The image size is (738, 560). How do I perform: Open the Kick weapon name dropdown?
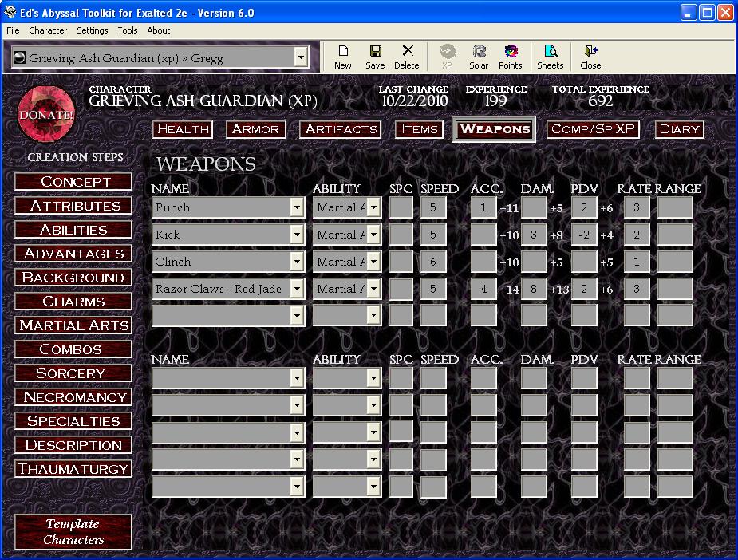point(297,235)
